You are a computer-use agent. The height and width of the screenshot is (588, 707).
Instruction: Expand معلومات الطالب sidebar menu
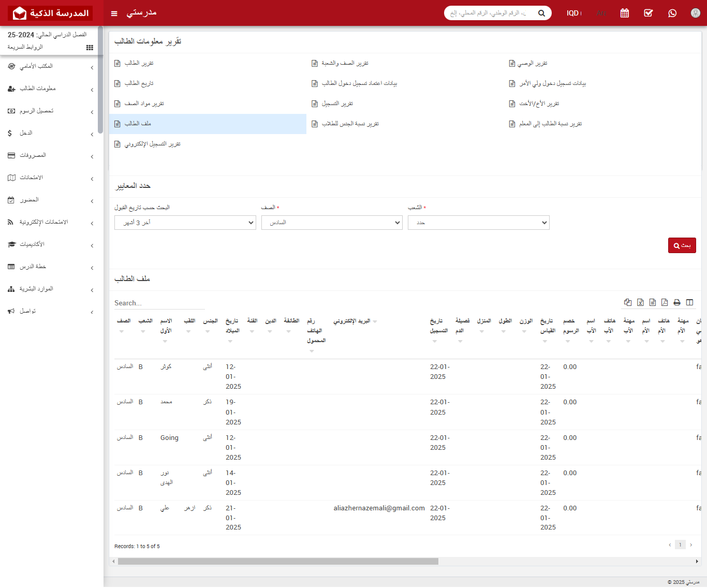click(x=51, y=89)
